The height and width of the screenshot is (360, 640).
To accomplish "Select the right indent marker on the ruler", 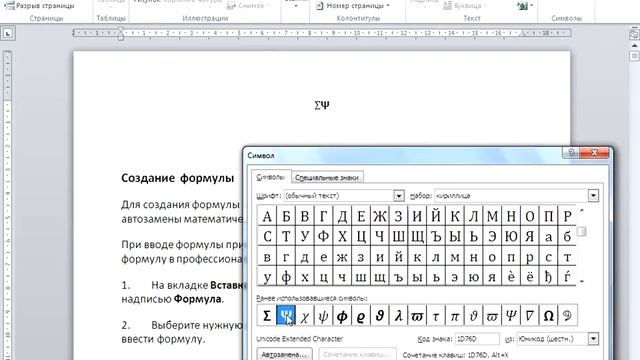I will tap(522, 35).
